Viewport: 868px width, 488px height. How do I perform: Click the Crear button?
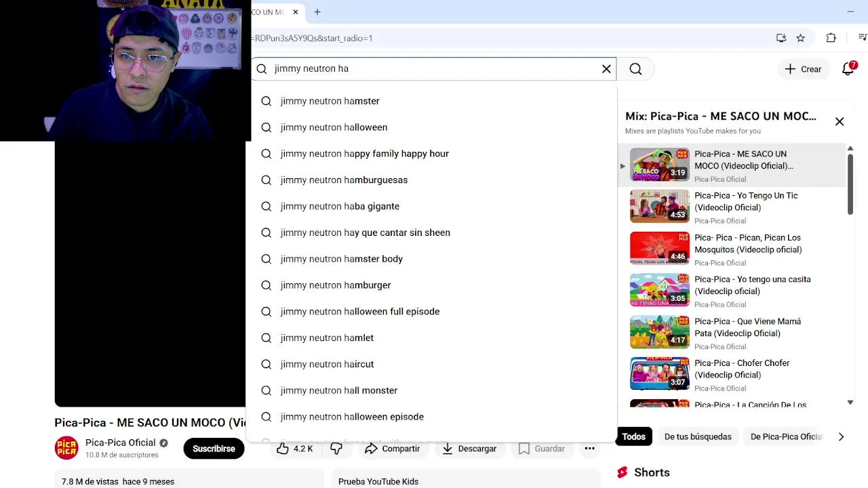pyautogui.click(x=803, y=68)
